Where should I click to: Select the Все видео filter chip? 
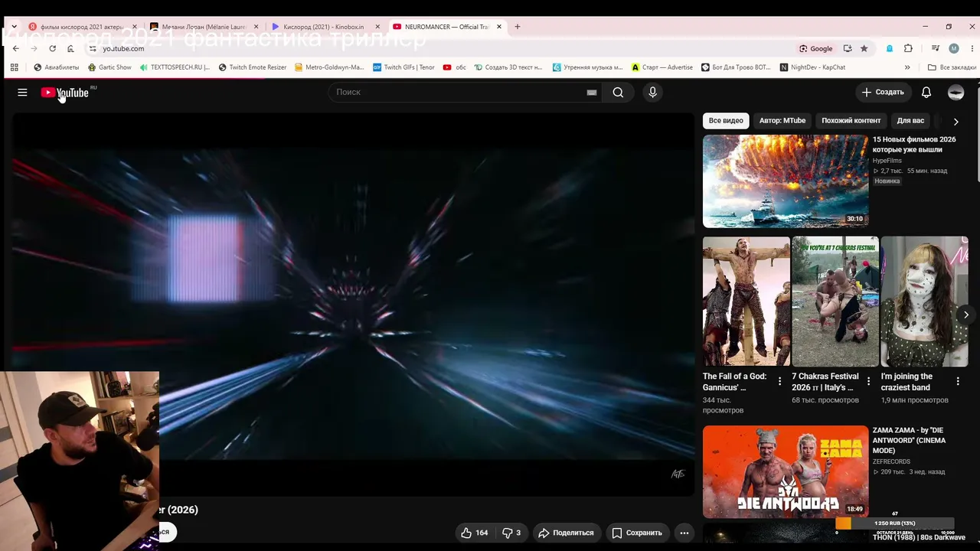pos(726,121)
